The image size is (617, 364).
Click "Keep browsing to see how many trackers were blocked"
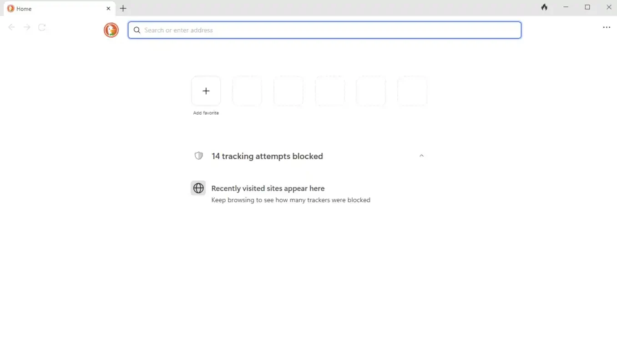coord(291,200)
